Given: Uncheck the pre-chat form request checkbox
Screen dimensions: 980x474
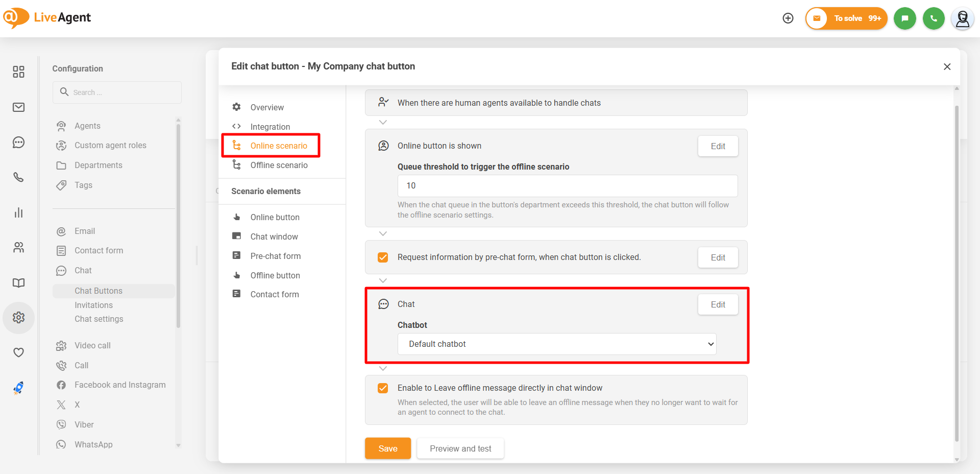Looking at the screenshot, I should [383, 257].
